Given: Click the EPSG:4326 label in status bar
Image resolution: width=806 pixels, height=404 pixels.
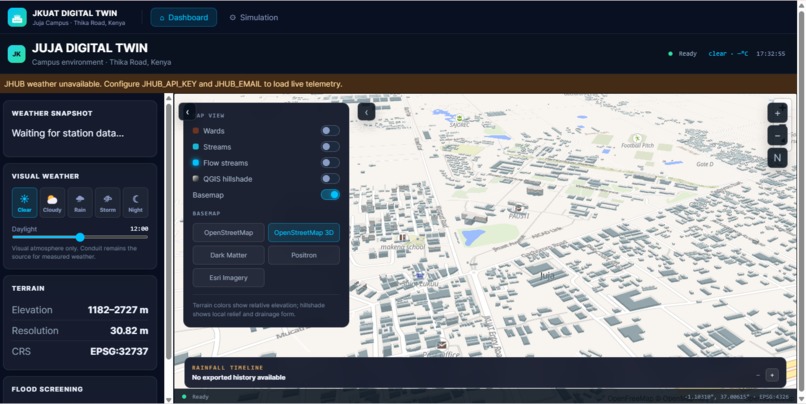Looking at the screenshot, I should (x=774, y=397).
